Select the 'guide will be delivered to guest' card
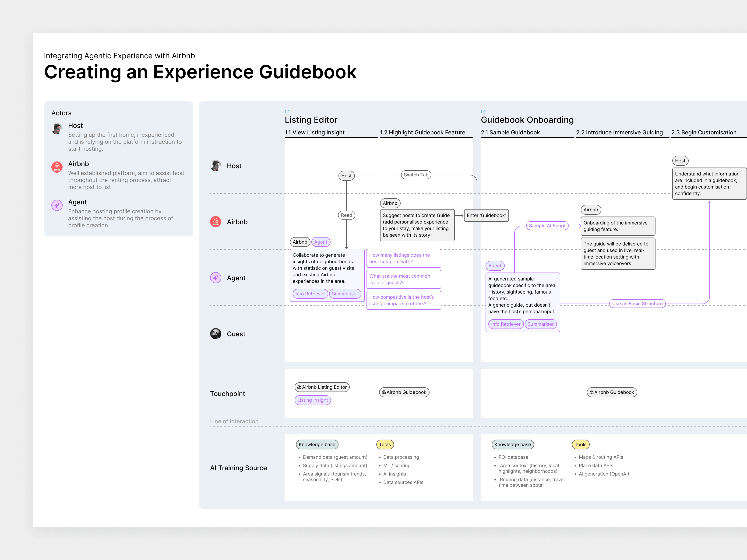The image size is (747, 560). click(618, 253)
